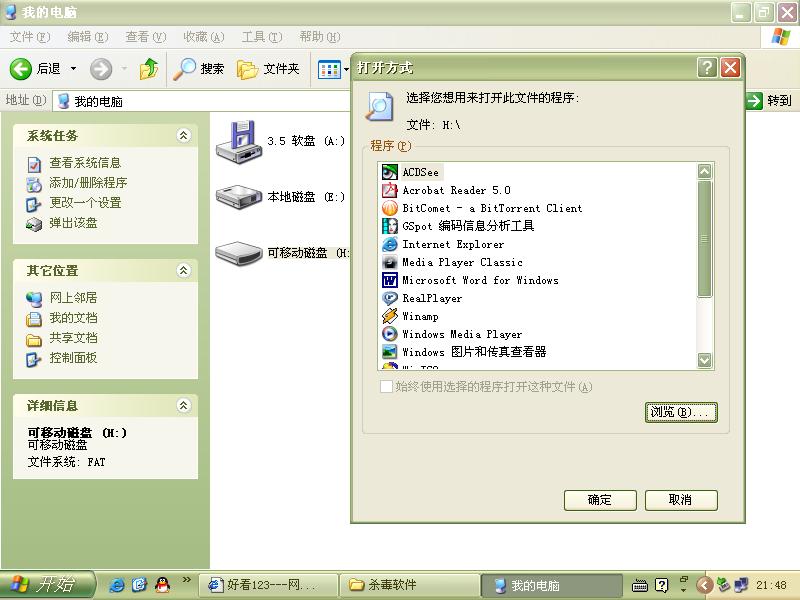Switch to 杀毒软件 taskbar window
Screen dimensions: 800x600
[410, 585]
